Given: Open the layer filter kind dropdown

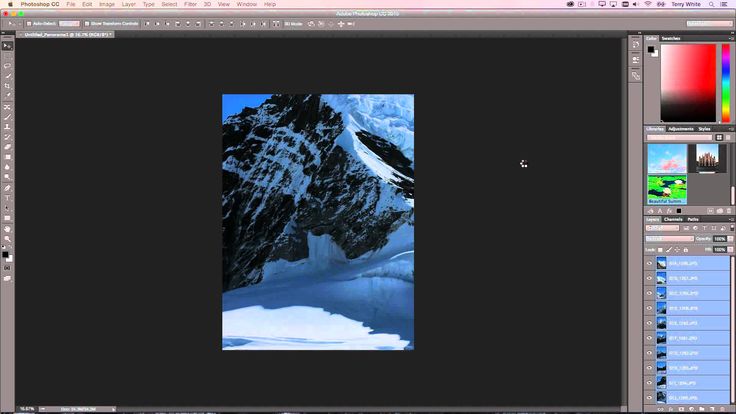Looking at the screenshot, I should tap(664, 228).
